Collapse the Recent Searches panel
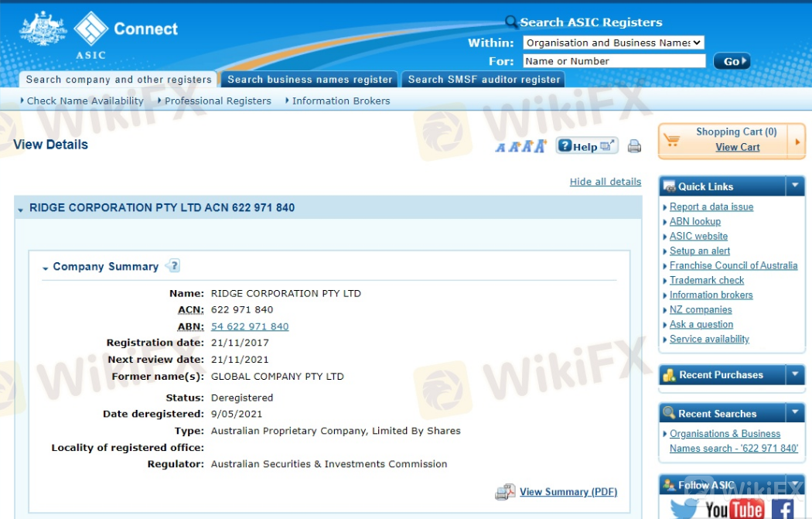 tap(795, 414)
